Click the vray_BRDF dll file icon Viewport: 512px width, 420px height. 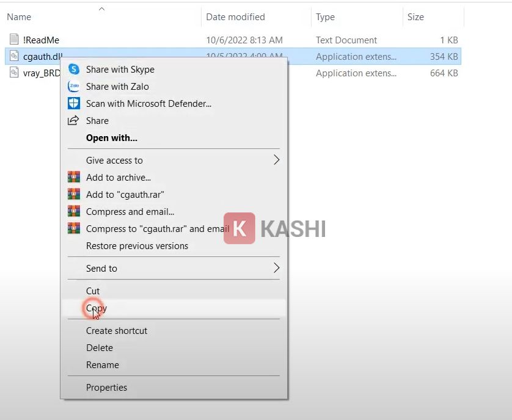[x=14, y=73]
